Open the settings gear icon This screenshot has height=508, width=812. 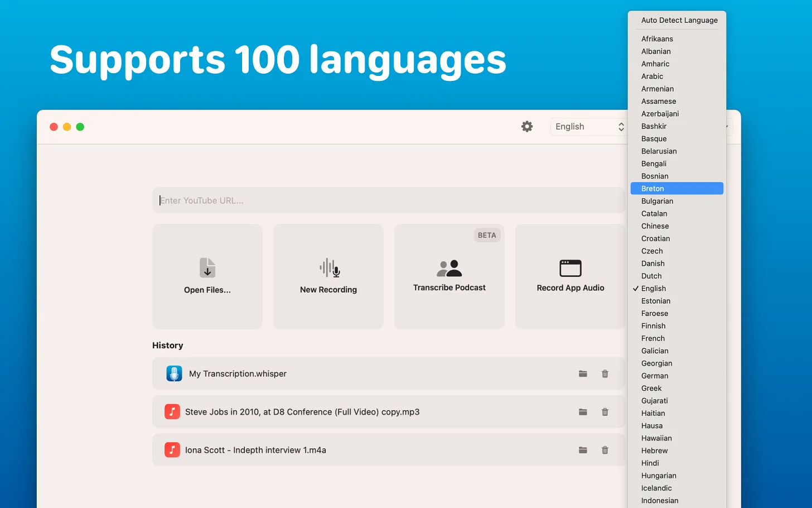[527, 127]
